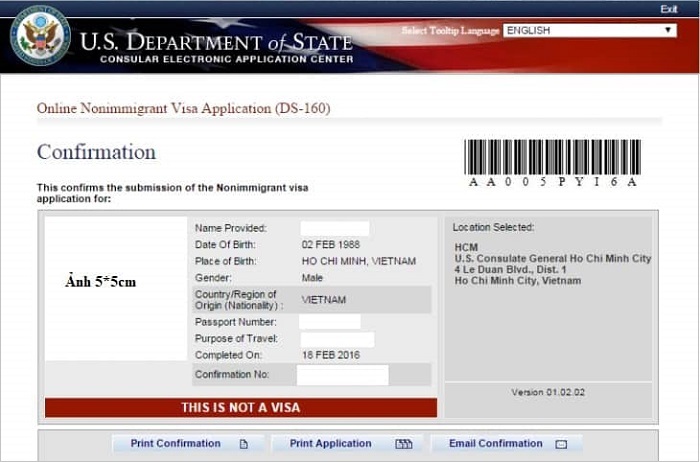Click the pages icon beside Print Application
The width and height of the screenshot is (700, 462).
404,444
